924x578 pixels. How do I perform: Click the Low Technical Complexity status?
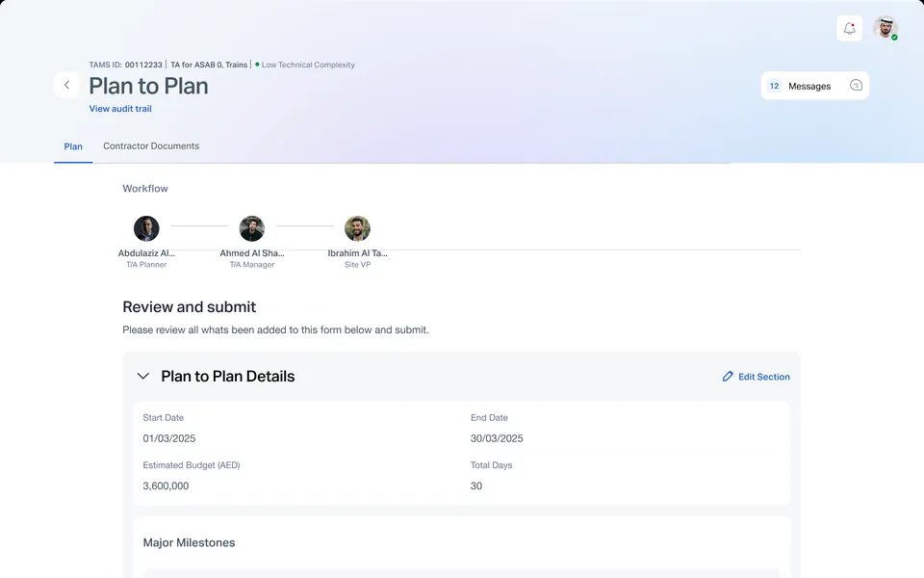[x=305, y=65]
